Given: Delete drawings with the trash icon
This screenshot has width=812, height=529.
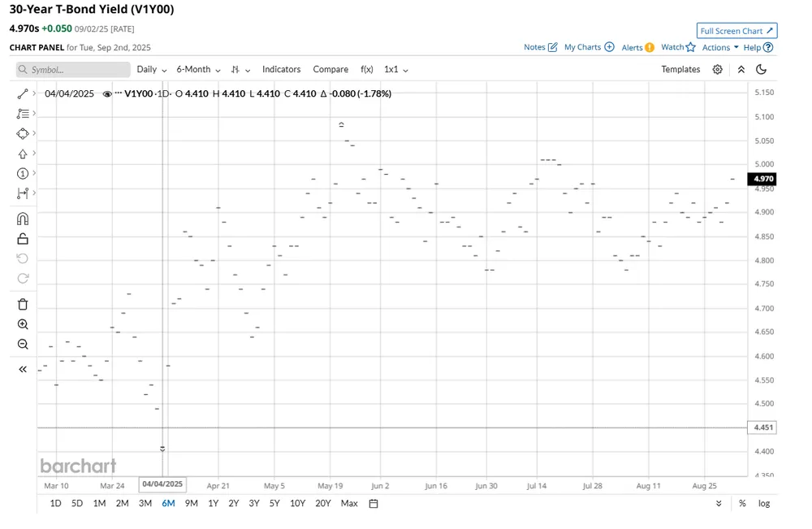Looking at the screenshot, I should (22, 304).
